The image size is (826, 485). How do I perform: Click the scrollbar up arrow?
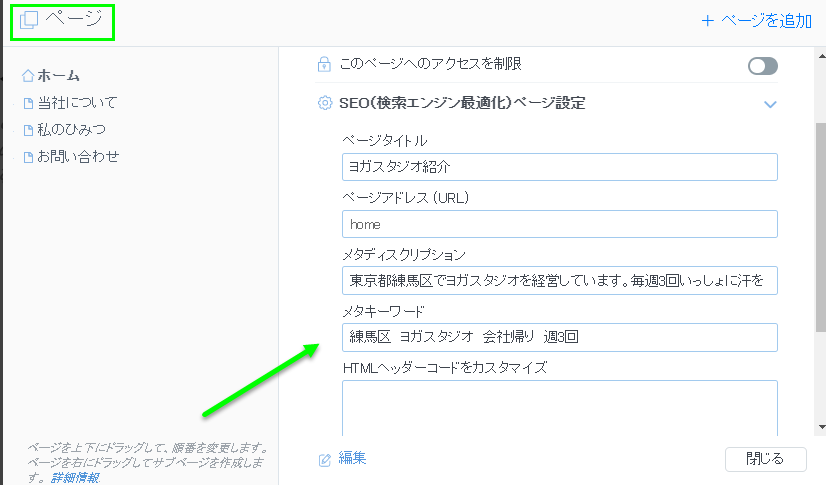(821, 55)
